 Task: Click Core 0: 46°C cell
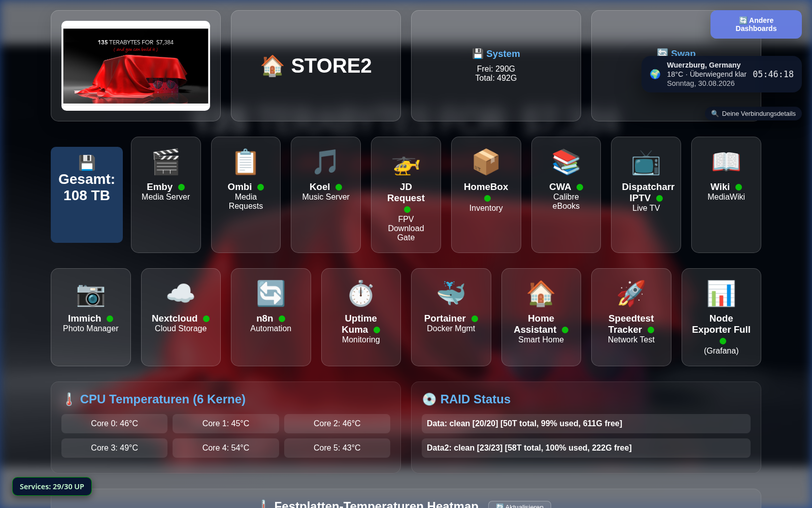[114, 423]
